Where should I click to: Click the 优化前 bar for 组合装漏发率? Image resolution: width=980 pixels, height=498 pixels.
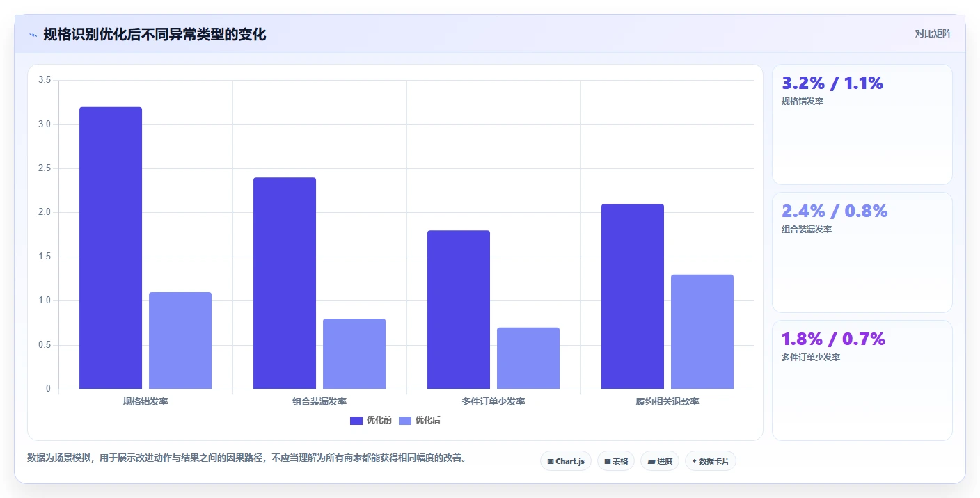(285, 283)
